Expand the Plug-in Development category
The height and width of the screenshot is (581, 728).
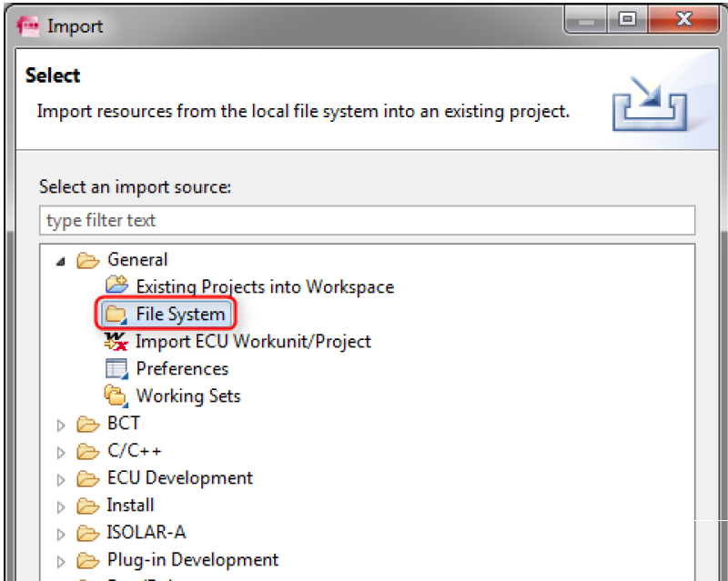coord(61,561)
